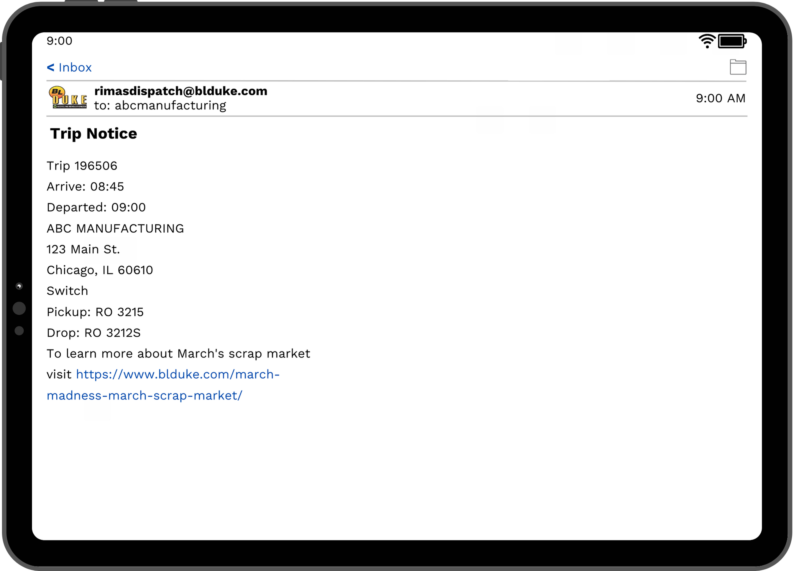Tap the recipient abcmanufacturing line
The width and height of the screenshot is (800, 571).
tap(160, 105)
